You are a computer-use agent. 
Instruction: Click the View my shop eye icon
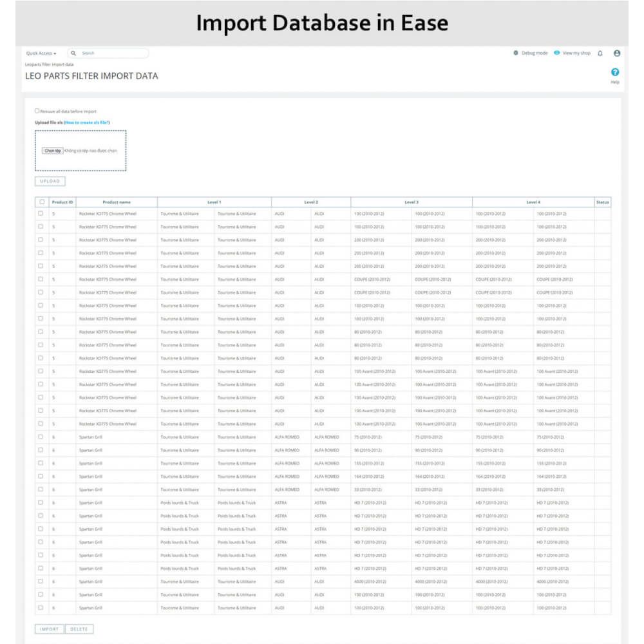(x=556, y=53)
